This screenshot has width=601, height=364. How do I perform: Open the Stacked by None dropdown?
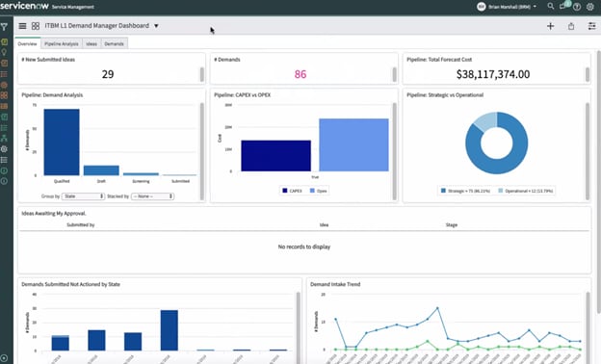pos(153,196)
